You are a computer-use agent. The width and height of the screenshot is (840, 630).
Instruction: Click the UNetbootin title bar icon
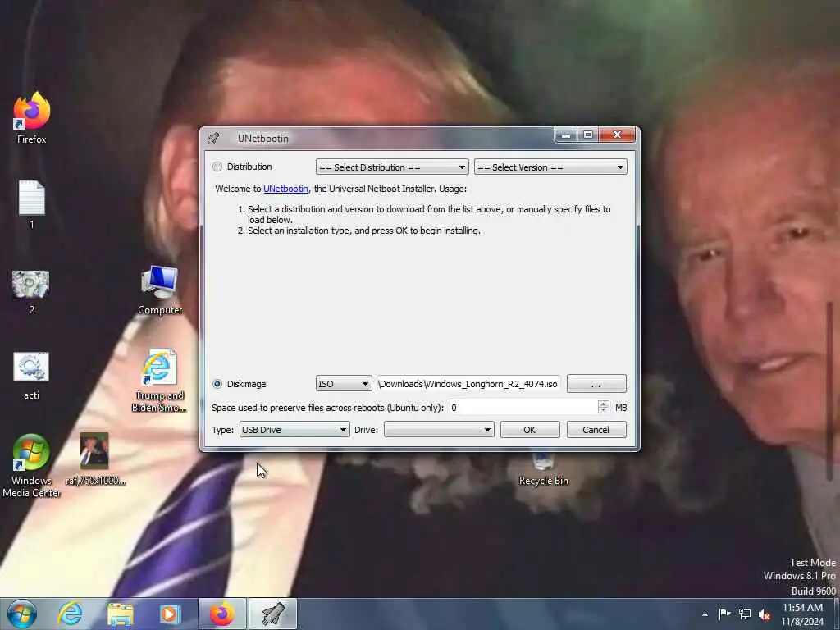[214, 138]
